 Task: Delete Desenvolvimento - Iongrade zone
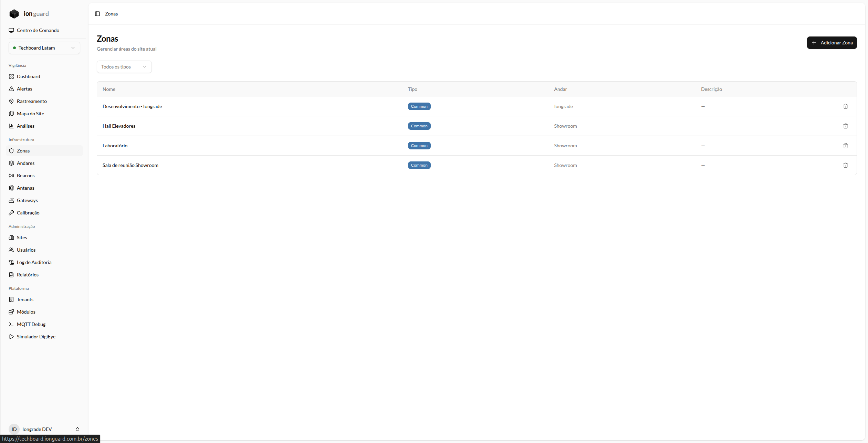845,106
